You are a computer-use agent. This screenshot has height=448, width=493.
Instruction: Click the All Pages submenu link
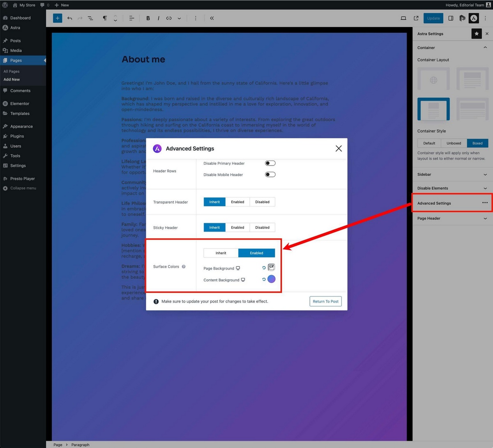12,71
